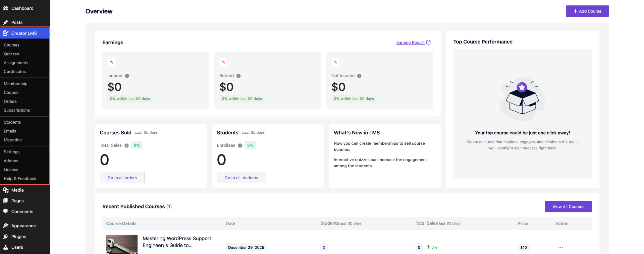
Task: Click the info icon next to Refund
Action: click(238, 76)
